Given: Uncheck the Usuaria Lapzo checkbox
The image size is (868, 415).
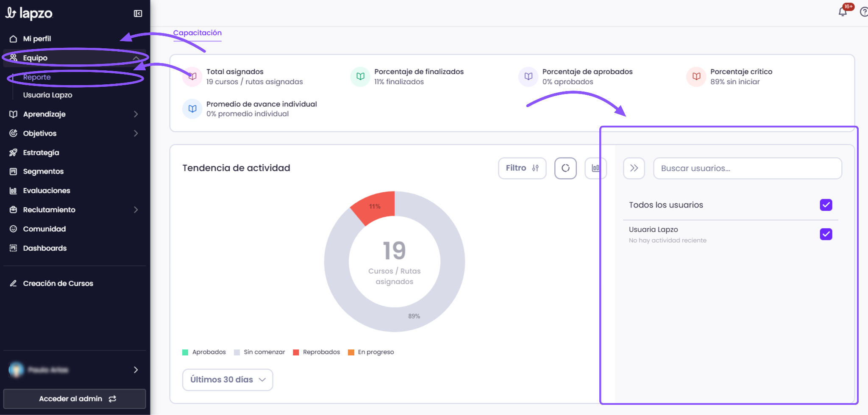Looking at the screenshot, I should [826, 234].
